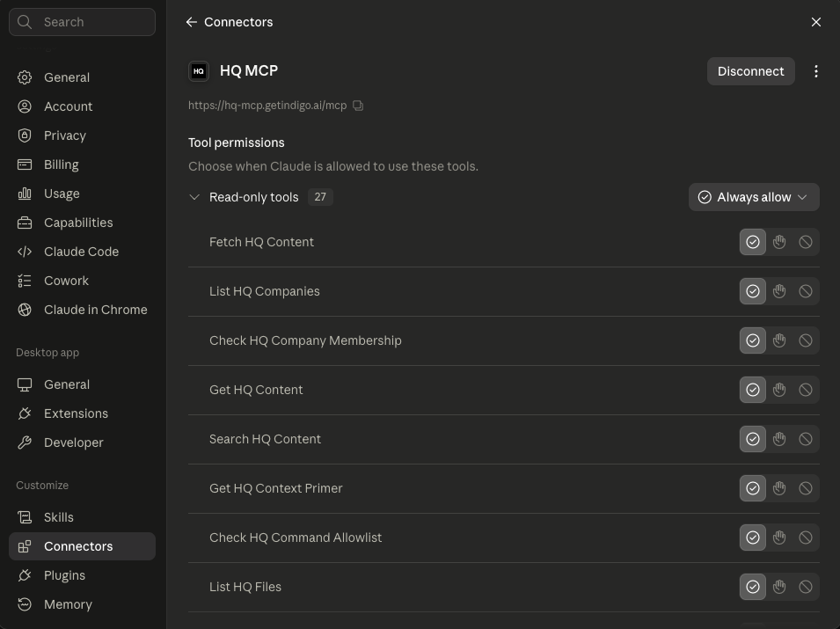Click the settings Search field
The image size is (840, 629).
click(x=82, y=22)
